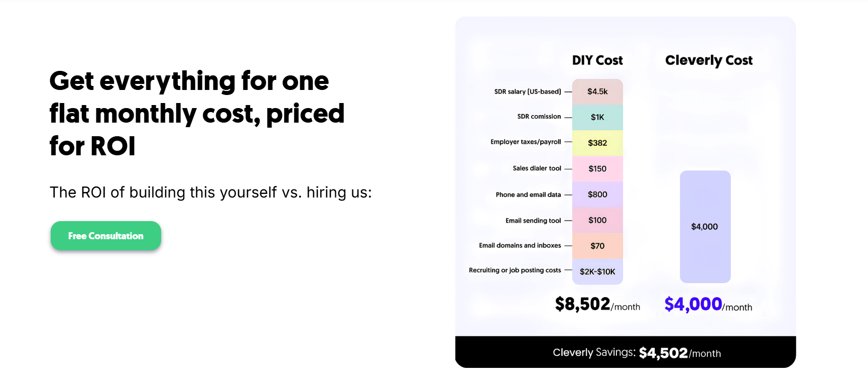Click the Cleverly Savings black banner
Viewport: 868px width, 389px height.
click(626, 352)
